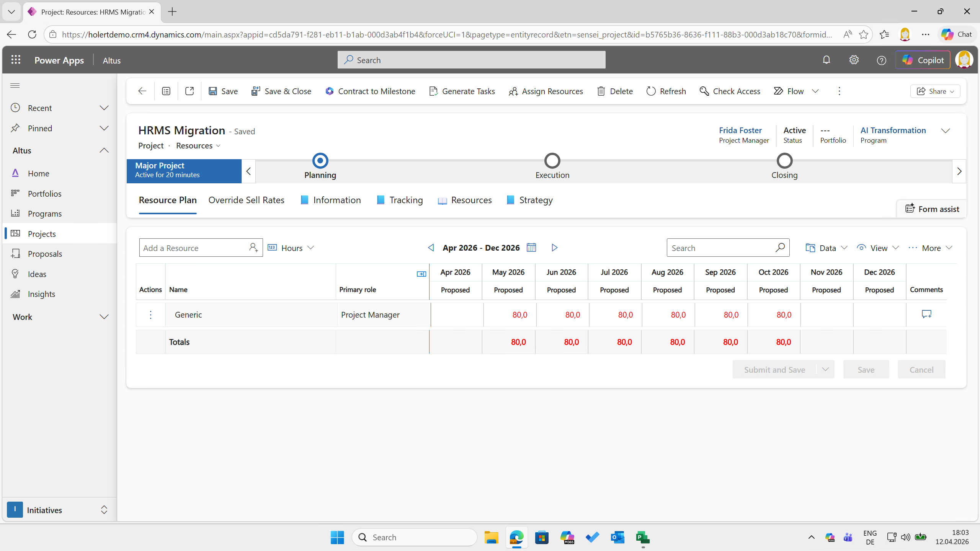Select the Closing stage circle

click(x=784, y=161)
